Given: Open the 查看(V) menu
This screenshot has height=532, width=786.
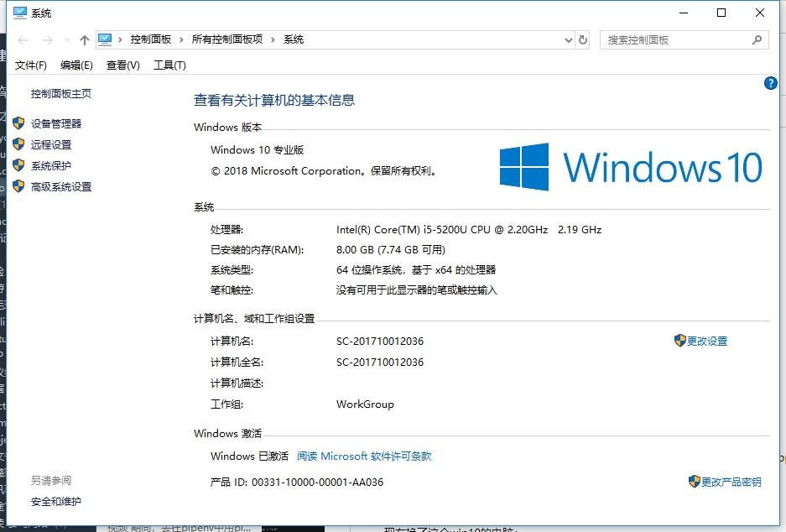Looking at the screenshot, I should pyautogui.click(x=122, y=65).
